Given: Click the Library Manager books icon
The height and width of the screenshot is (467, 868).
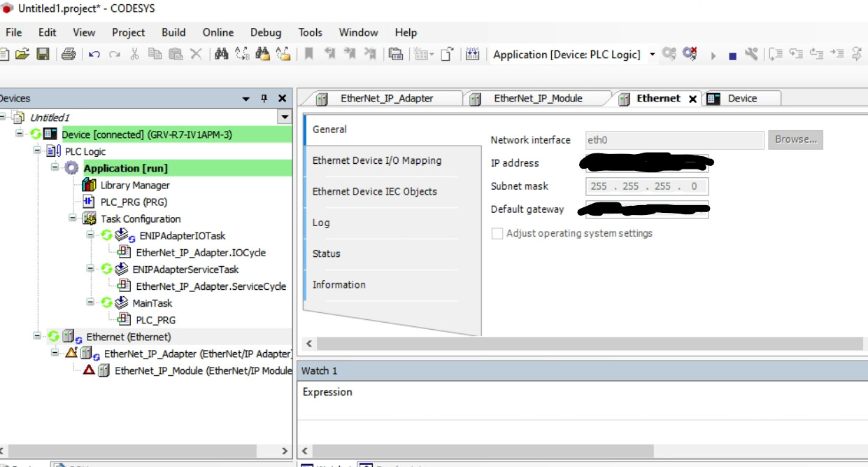Looking at the screenshot, I should (x=89, y=185).
